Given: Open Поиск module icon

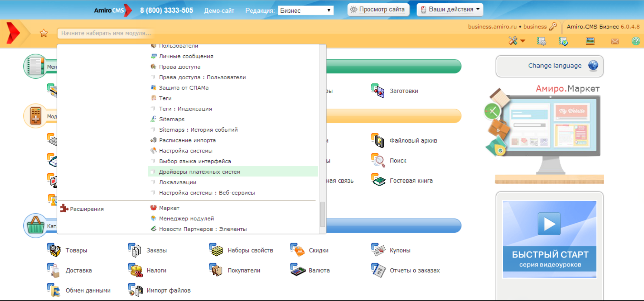Looking at the screenshot, I should pyautogui.click(x=378, y=161).
